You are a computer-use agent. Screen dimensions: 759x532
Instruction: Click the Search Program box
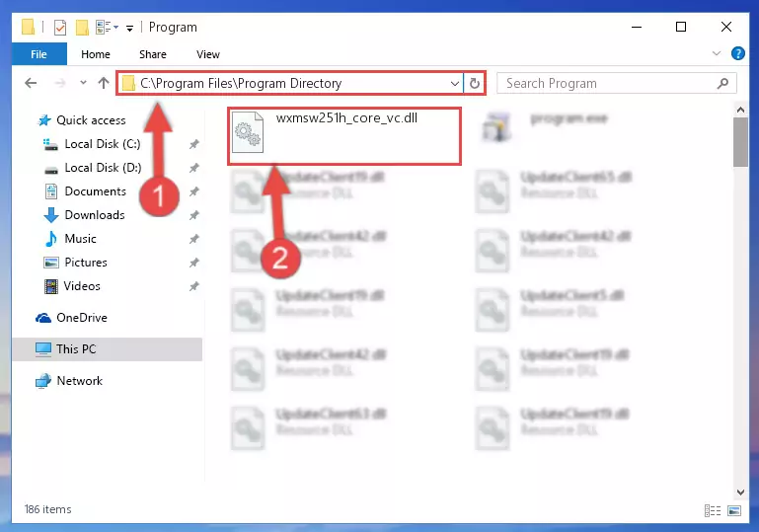(616, 83)
